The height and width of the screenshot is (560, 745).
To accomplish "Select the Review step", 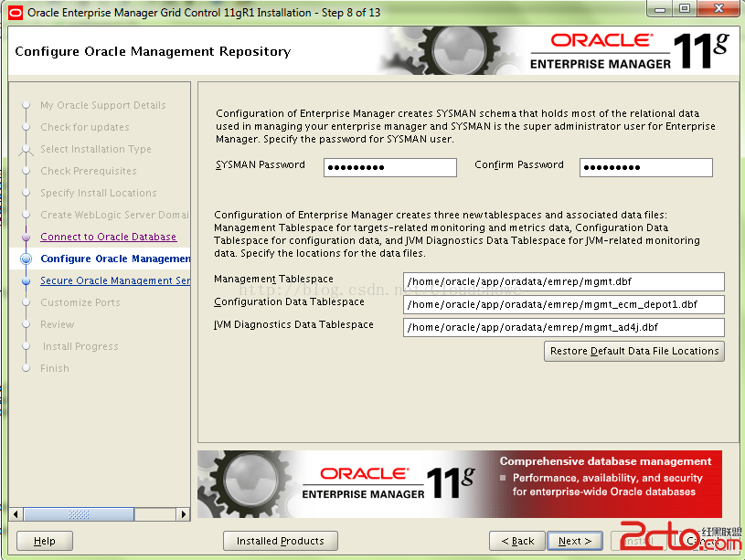I will pos(58,324).
